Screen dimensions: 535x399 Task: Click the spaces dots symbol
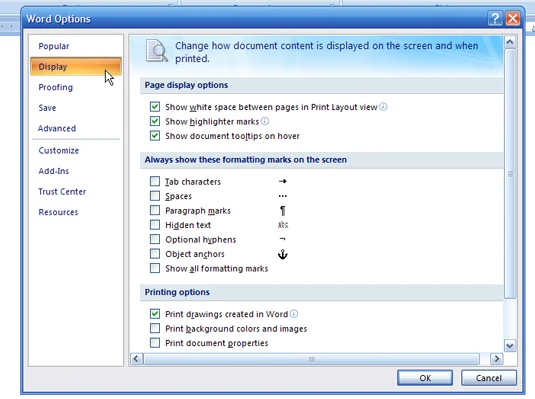283,196
